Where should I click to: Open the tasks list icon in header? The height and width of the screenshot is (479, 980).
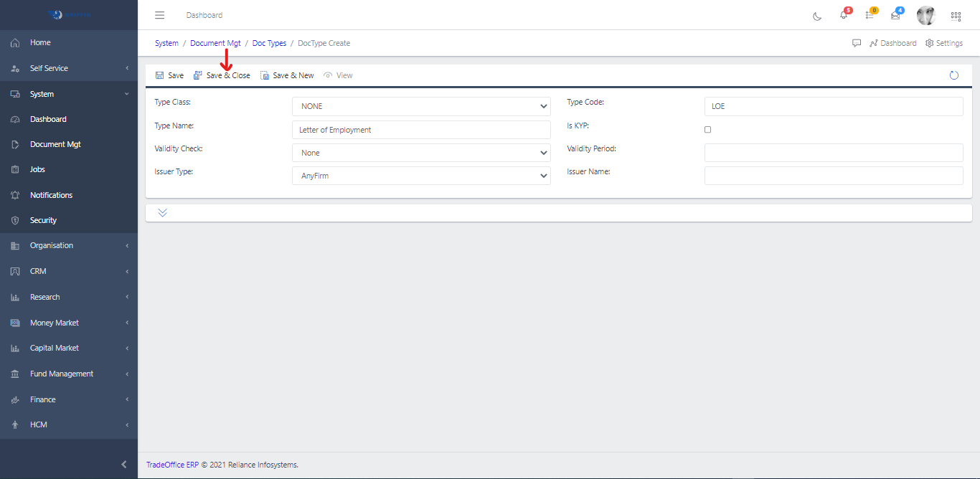pyautogui.click(x=870, y=16)
